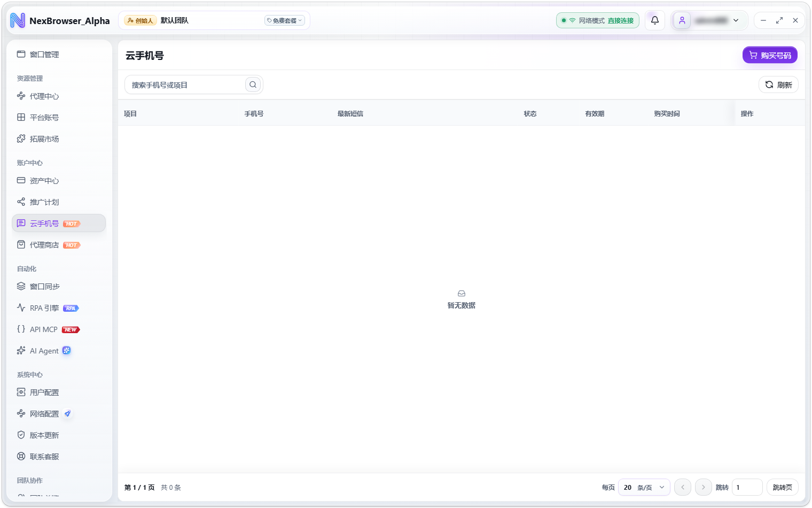Click the 跳转页 button

(x=783, y=487)
